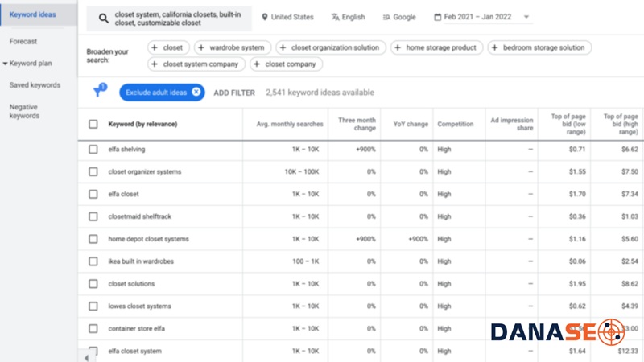Click plus icon on closet chip
The width and height of the screenshot is (644, 362).
point(155,47)
